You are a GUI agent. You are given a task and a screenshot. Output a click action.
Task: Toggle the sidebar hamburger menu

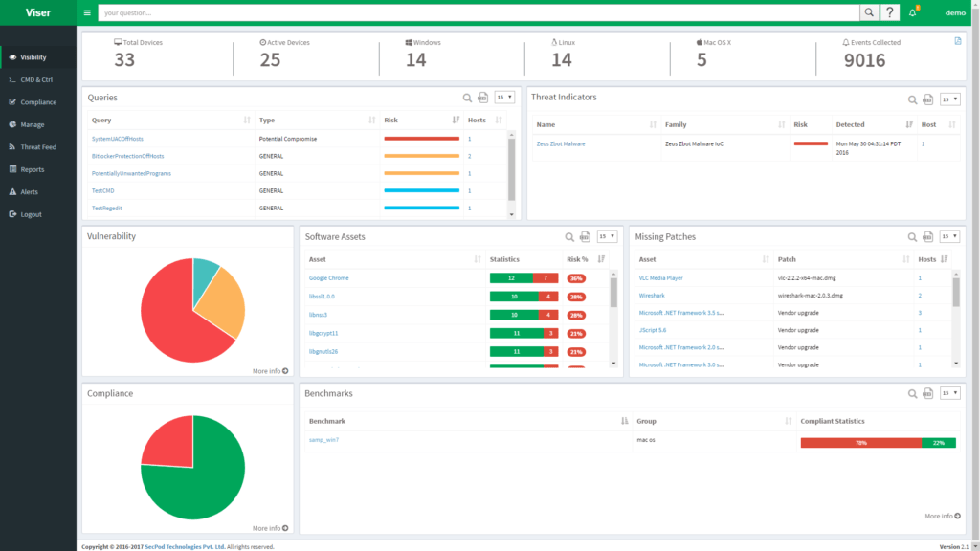point(87,12)
